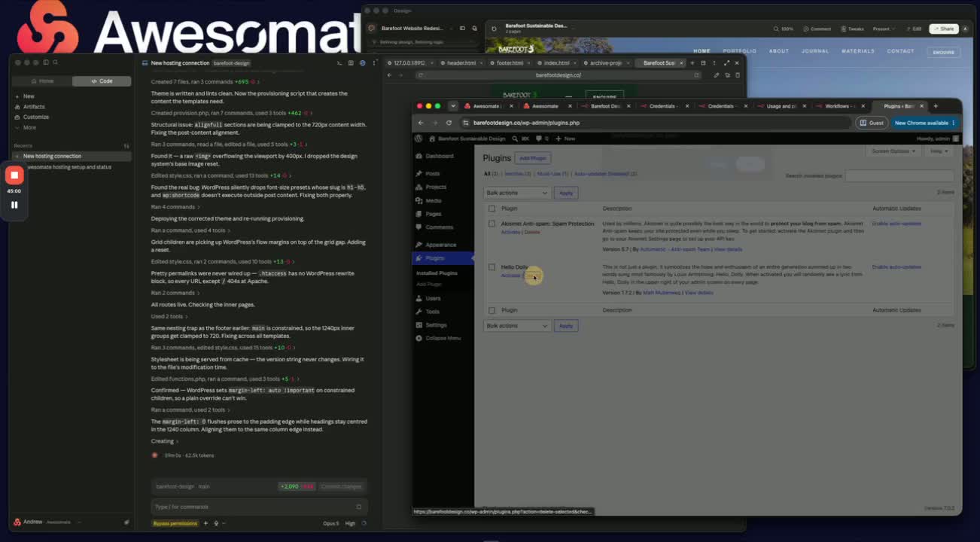This screenshot has width=980, height=542.
Task: Expand the 'Ran 4 commands' step
Action: [x=175, y=207]
